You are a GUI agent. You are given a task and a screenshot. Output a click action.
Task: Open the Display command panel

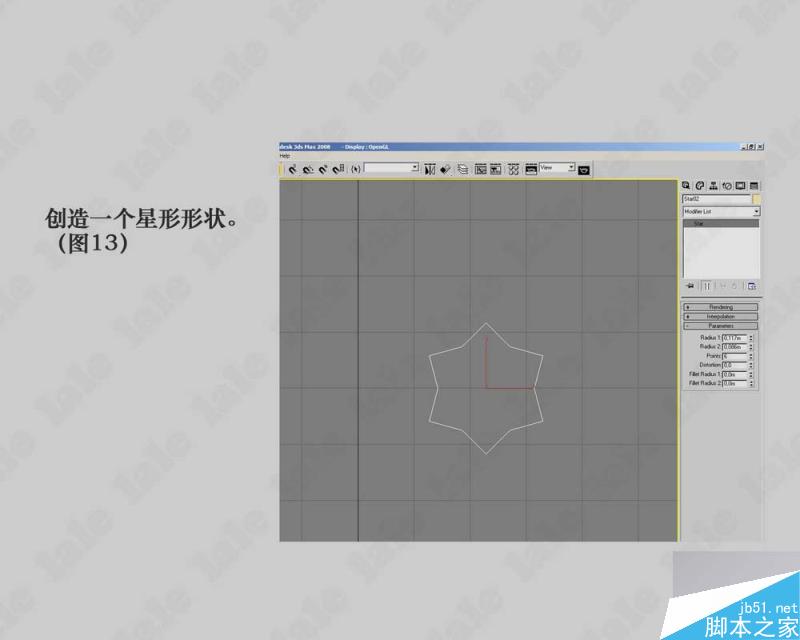pyautogui.click(x=738, y=186)
